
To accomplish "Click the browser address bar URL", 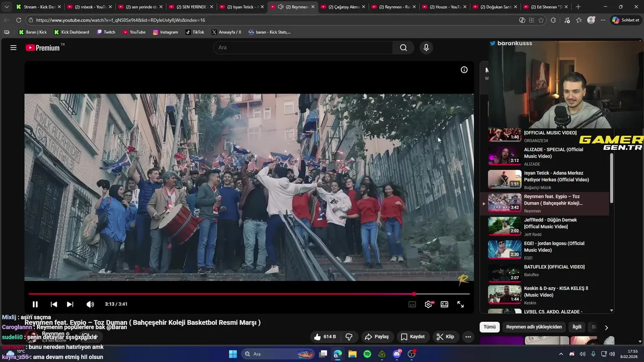I will pyautogui.click(x=121, y=20).
